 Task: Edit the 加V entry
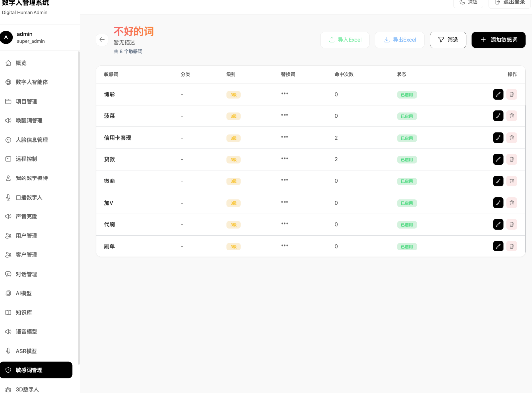click(x=498, y=203)
